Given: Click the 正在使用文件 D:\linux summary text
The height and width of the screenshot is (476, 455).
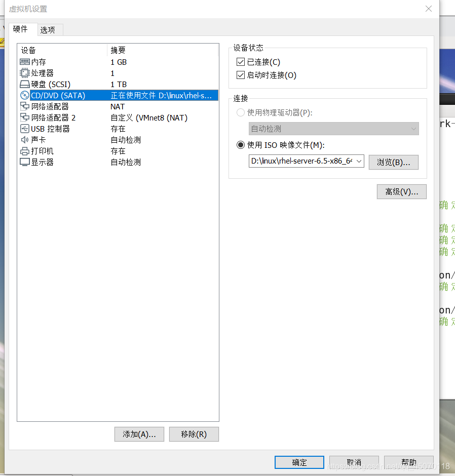Looking at the screenshot, I should tap(161, 95).
